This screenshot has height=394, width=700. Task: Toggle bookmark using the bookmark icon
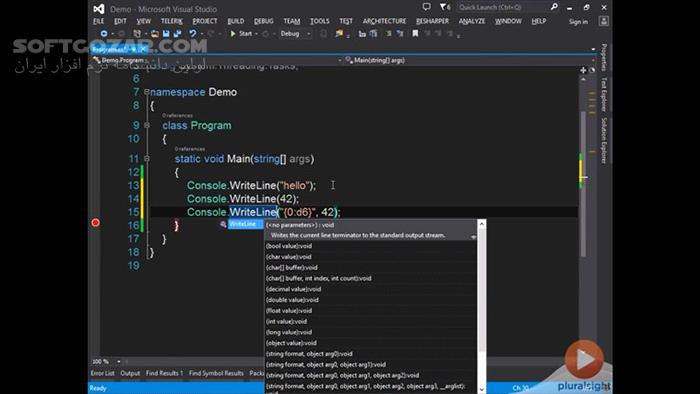[x=415, y=33]
